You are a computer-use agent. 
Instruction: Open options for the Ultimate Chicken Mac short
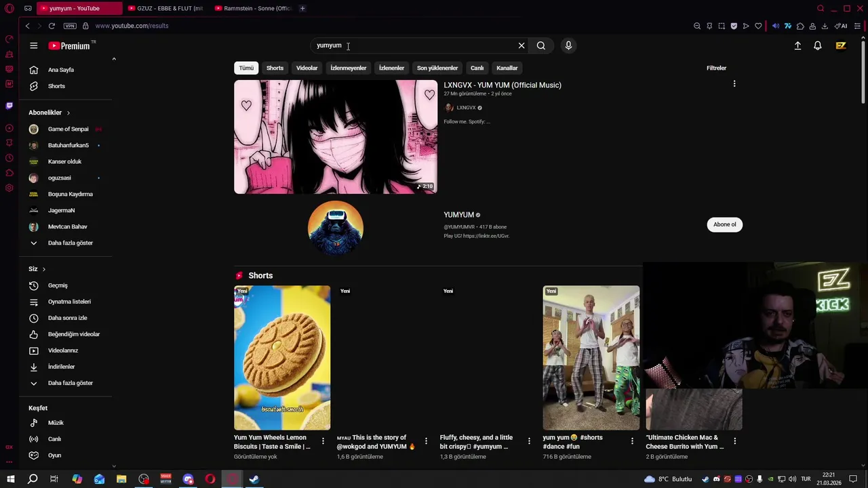(x=734, y=441)
